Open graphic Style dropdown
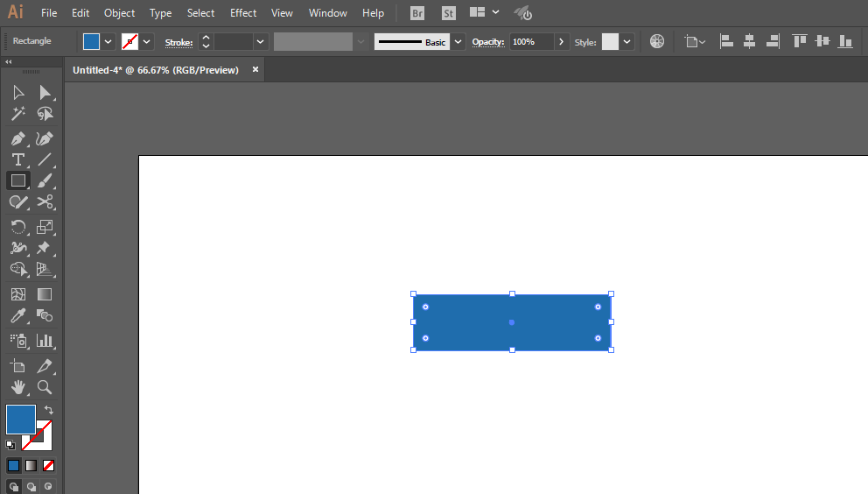Viewport: 868px width, 494px height. click(x=626, y=41)
